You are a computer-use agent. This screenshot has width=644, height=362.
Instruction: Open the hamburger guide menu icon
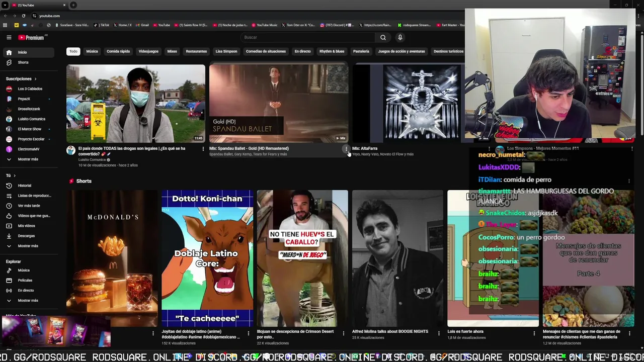click(9, 37)
